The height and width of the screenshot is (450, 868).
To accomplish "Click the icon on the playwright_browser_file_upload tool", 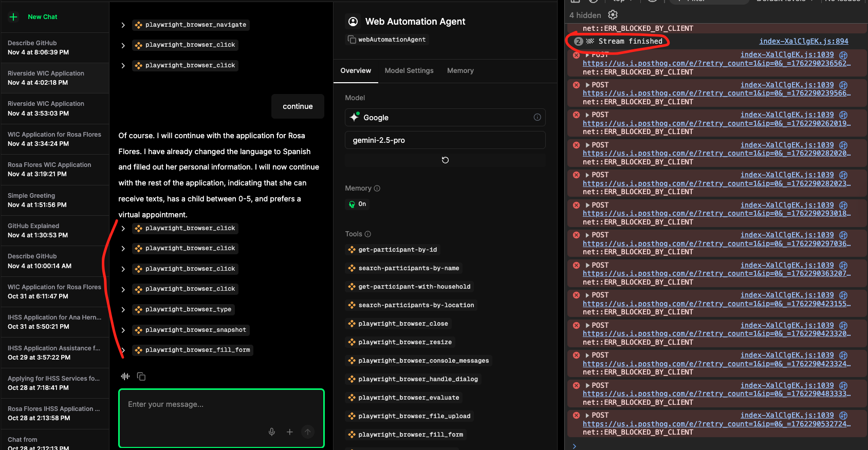I will pyautogui.click(x=352, y=416).
